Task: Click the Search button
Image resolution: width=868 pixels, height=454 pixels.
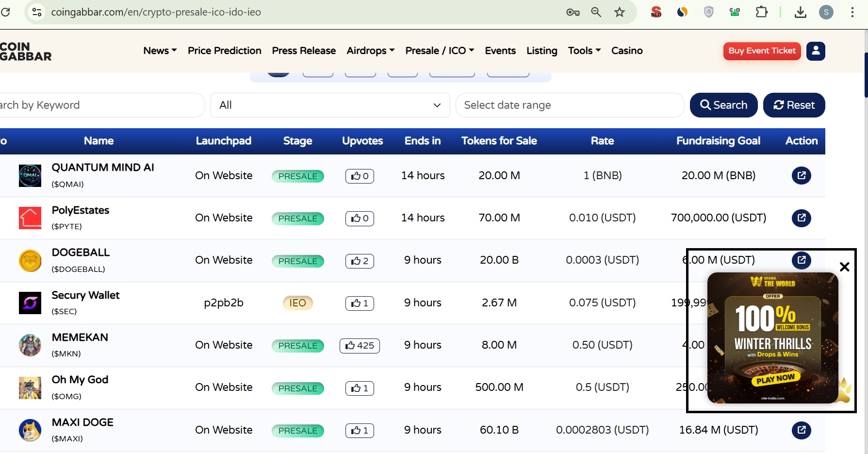Action: [x=723, y=105]
